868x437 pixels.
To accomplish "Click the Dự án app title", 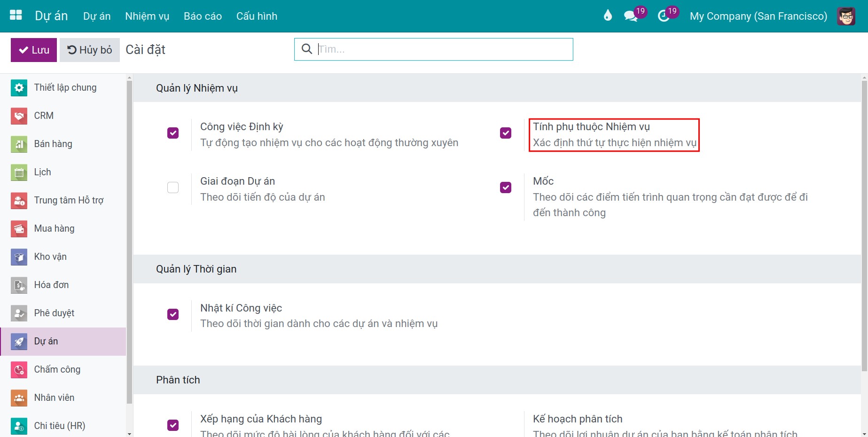I will tap(51, 16).
